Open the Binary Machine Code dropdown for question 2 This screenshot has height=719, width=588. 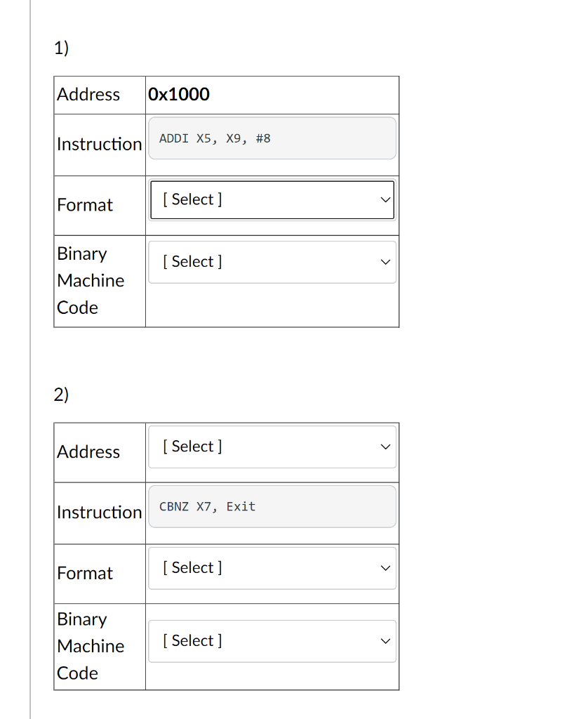tap(272, 640)
